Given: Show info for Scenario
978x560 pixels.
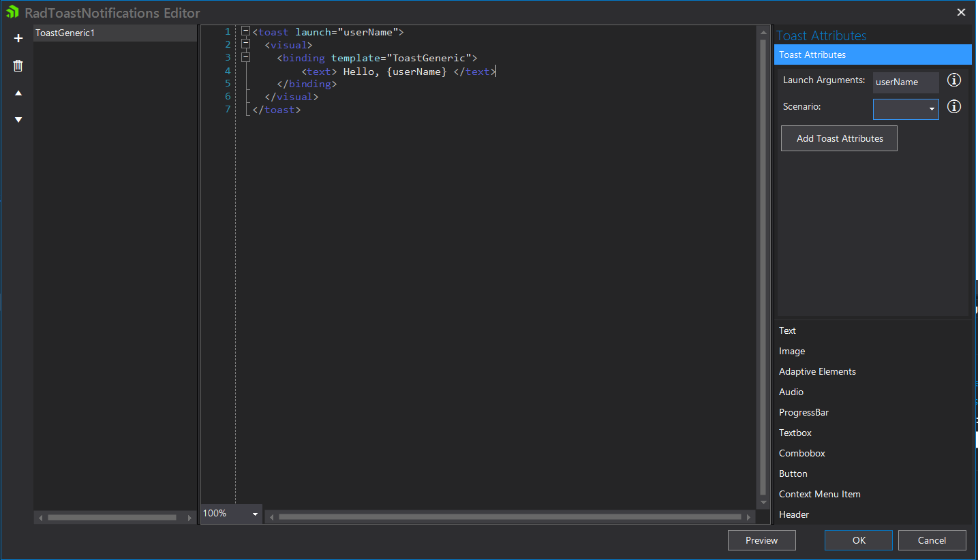Looking at the screenshot, I should click(x=955, y=107).
